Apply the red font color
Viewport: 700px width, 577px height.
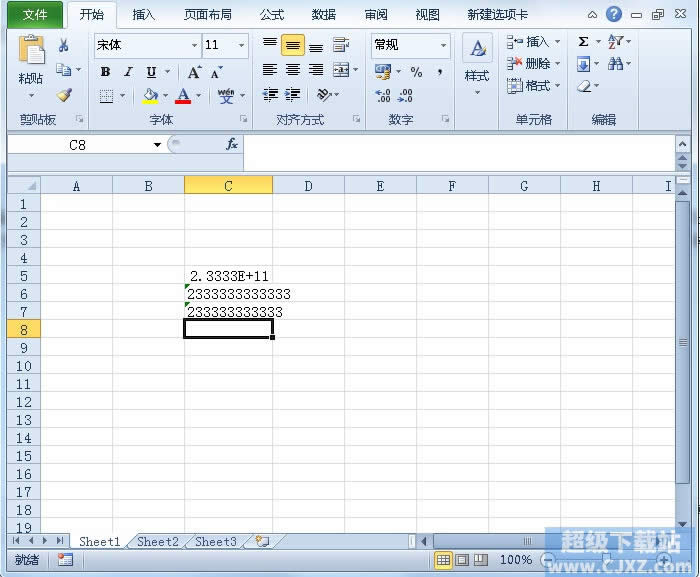click(183, 96)
